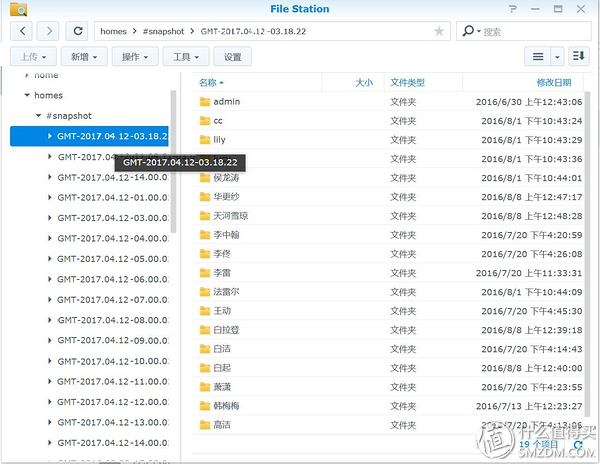Screen dimensions: 600x464
Task: Click the File Station app icon
Action: (x=18, y=9)
